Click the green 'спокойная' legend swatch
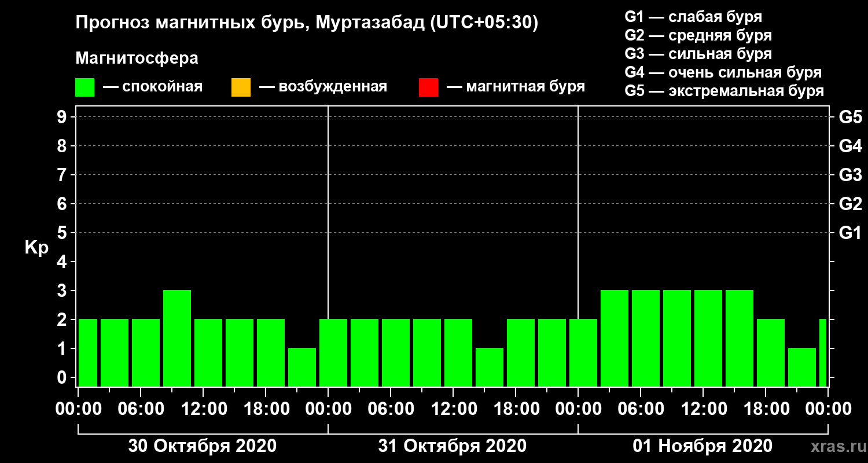Screen dimensions: 868x463 (x=85, y=87)
